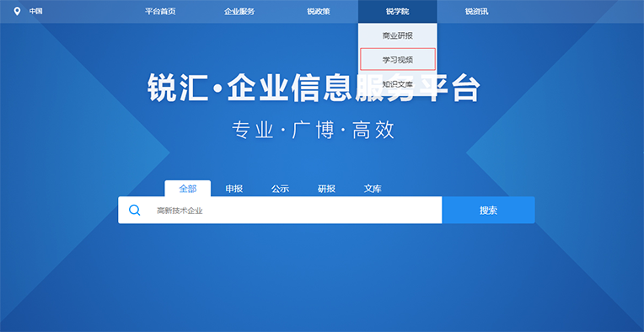Open the 中国 region selector
The width and height of the screenshot is (644, 332).
35,11
